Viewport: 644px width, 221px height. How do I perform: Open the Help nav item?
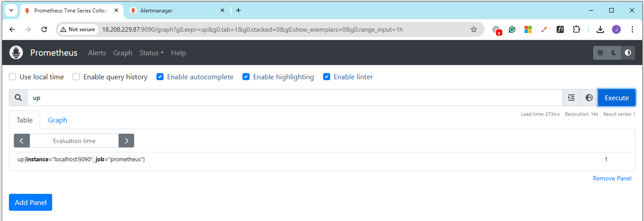178,53
